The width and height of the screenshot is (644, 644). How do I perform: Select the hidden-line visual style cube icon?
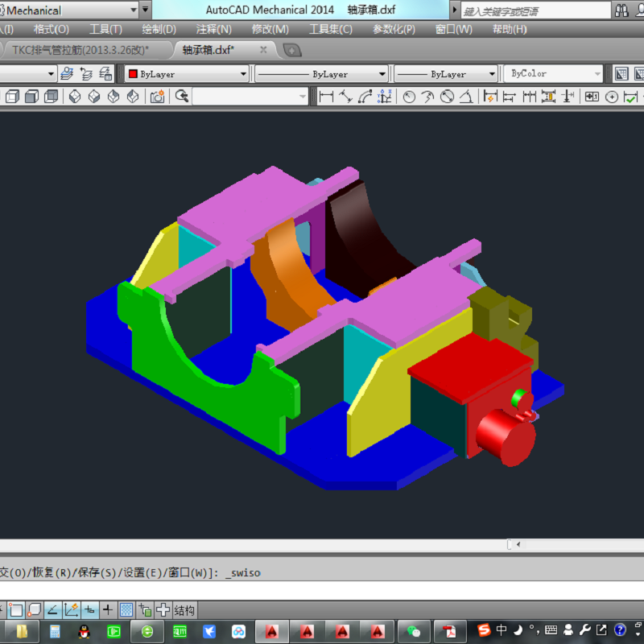click(x=31, y=97)
